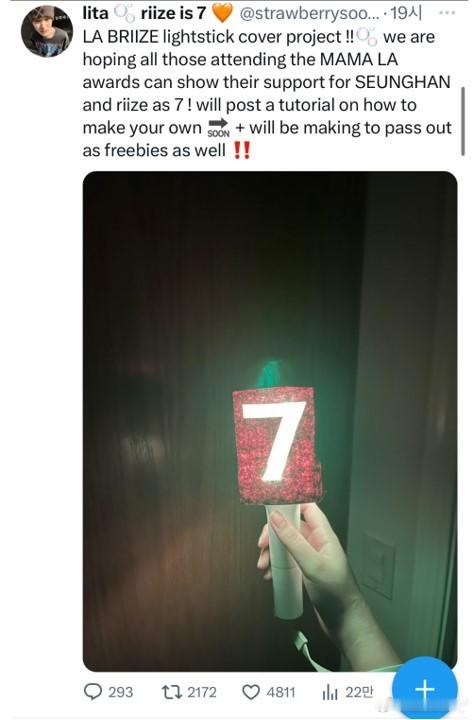Open the three-dot more options menu
The image size is (474, 720).
click(x=447, y=13)
